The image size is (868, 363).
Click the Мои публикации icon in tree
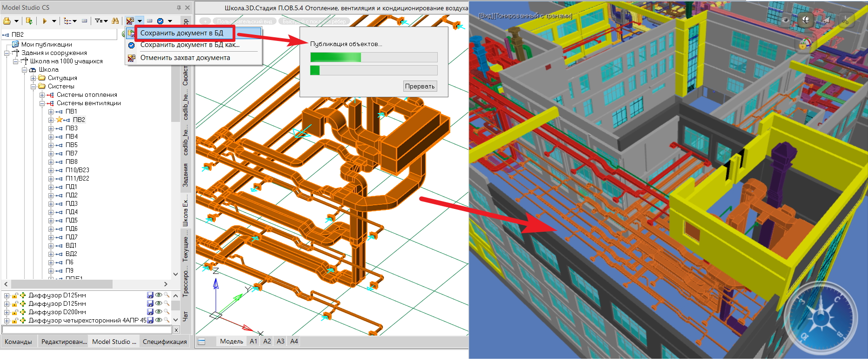tap(15, 44)
